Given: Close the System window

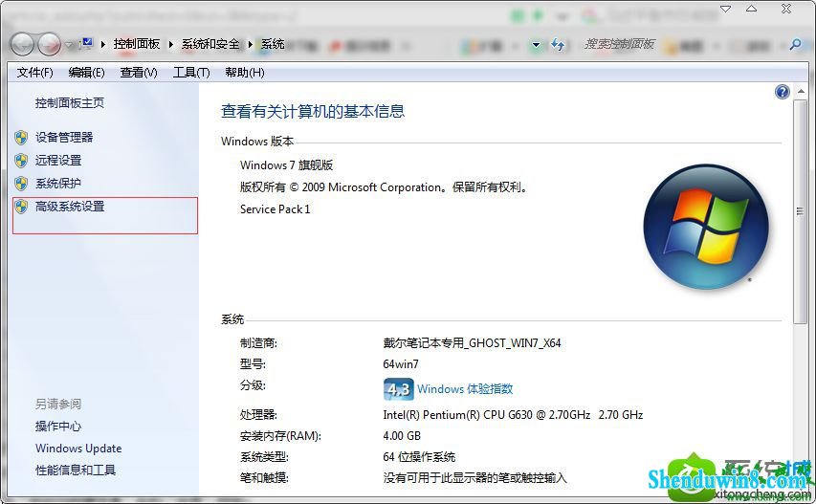Looking at the screenshot, I should pos(786,9).
